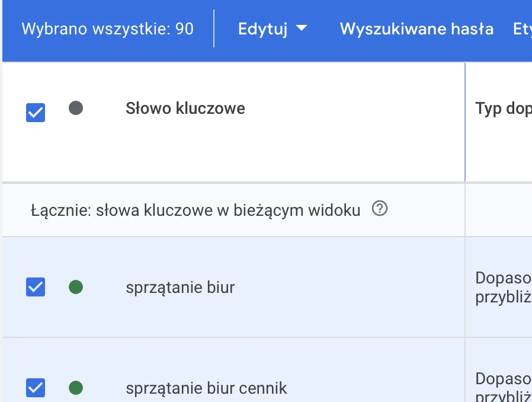Click column divider right of Słowo kluczowe
Screen dimensions: 532x402
click(465, 122)
